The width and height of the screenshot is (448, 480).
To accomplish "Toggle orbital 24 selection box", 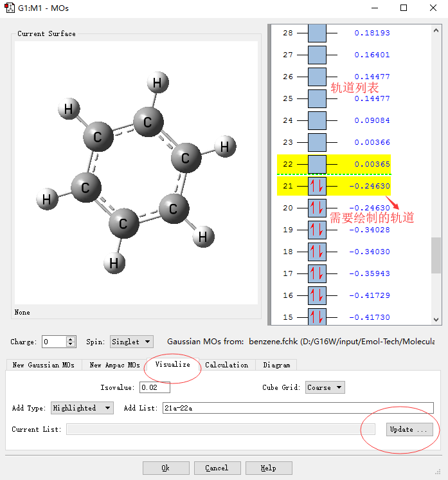I will [x=317, y=120].
